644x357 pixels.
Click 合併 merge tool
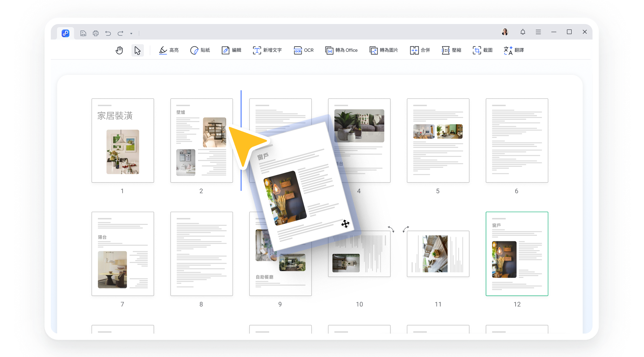click(x=420, y=50)
